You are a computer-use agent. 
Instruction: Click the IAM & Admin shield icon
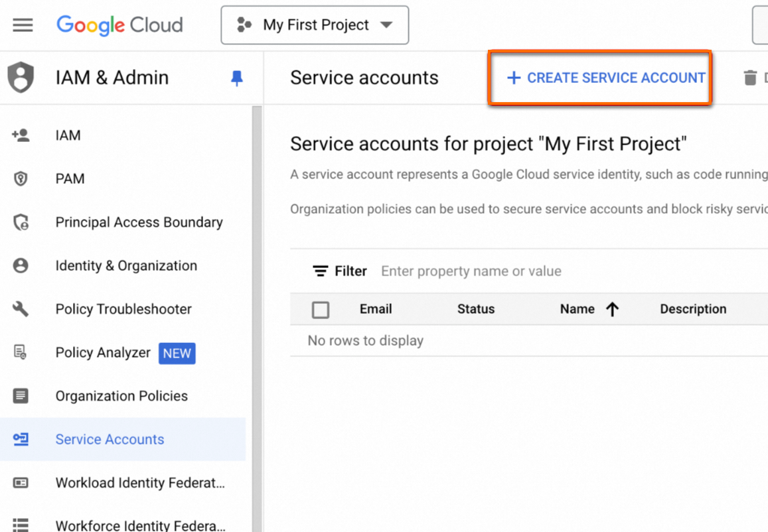[21, 78]
